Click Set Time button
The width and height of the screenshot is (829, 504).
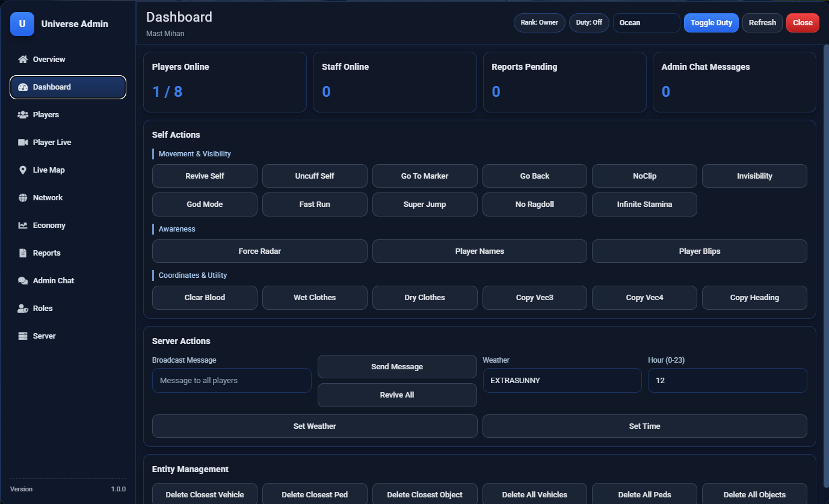(x=644, y=426)
